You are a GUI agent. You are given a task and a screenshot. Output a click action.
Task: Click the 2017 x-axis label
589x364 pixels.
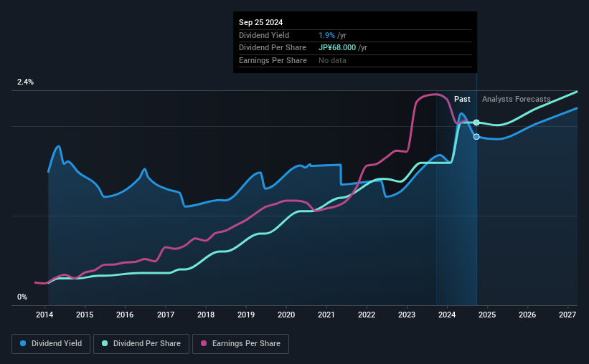[165, 315]
